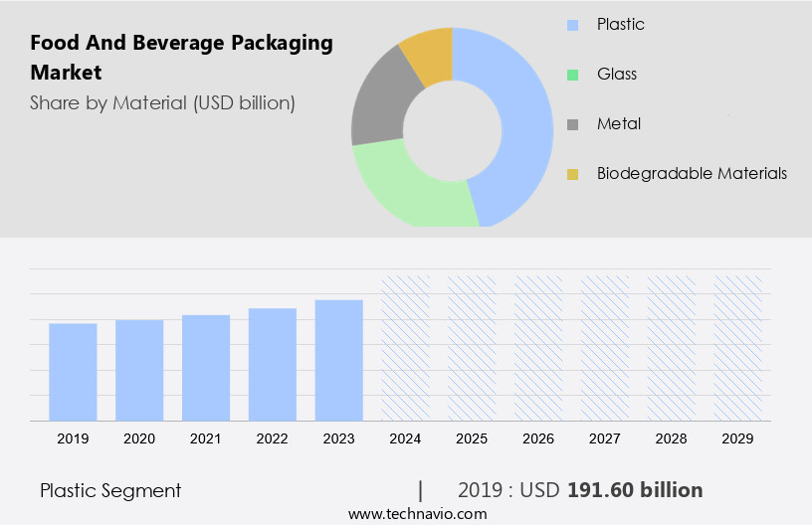Open the www.technavio.com link

[417, 513]
